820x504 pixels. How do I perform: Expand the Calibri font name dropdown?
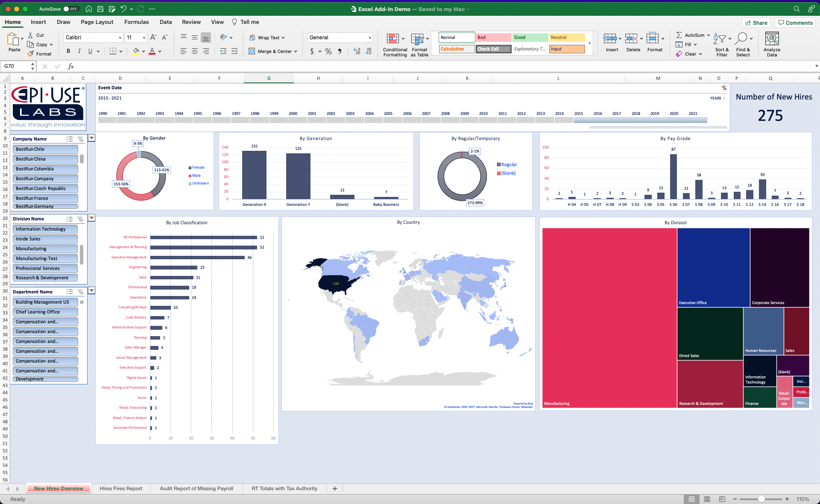[x=120, y=38]
